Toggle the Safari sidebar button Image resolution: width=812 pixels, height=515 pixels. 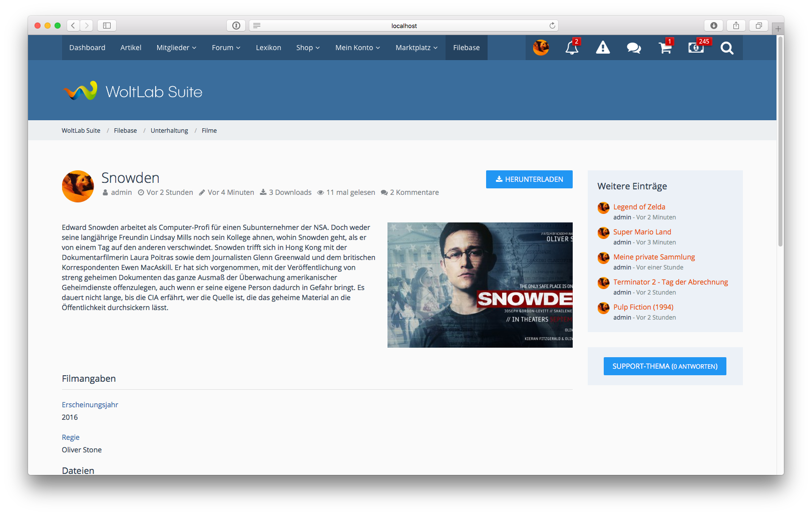coord(107,26)
